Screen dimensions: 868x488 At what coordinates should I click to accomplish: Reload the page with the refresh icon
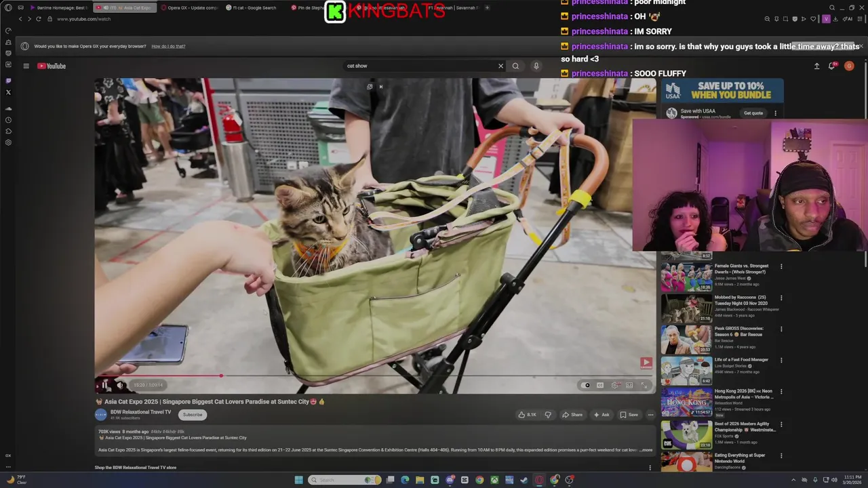[x=38, y=19]
